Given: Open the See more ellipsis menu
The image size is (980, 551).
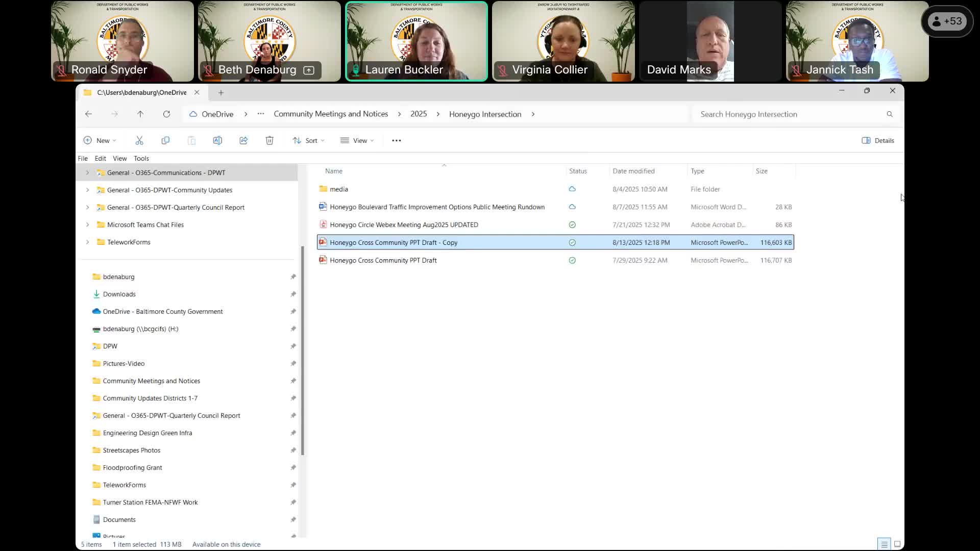Looking at the screenshot, I should 397,140.
